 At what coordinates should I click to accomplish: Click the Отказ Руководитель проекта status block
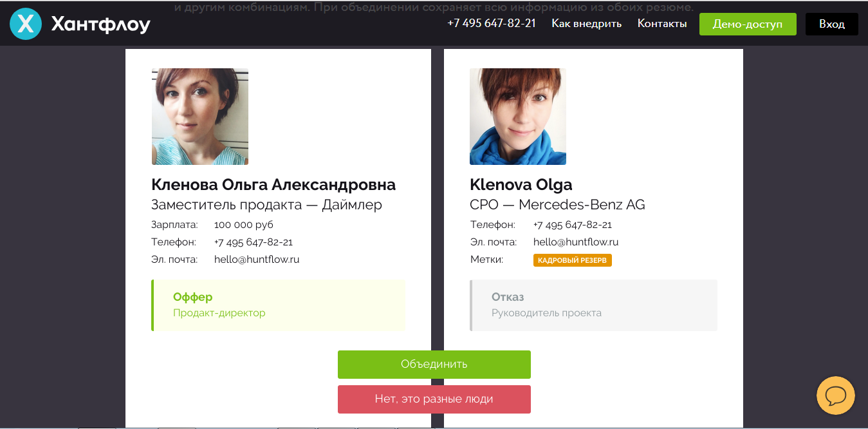593,305
